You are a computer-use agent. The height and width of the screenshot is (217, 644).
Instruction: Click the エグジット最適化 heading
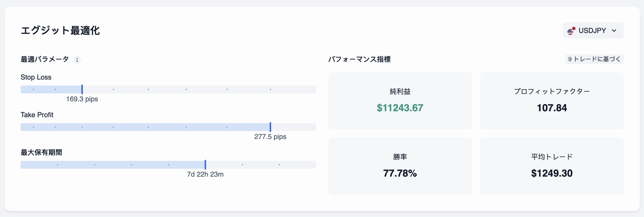coord(60,31)
